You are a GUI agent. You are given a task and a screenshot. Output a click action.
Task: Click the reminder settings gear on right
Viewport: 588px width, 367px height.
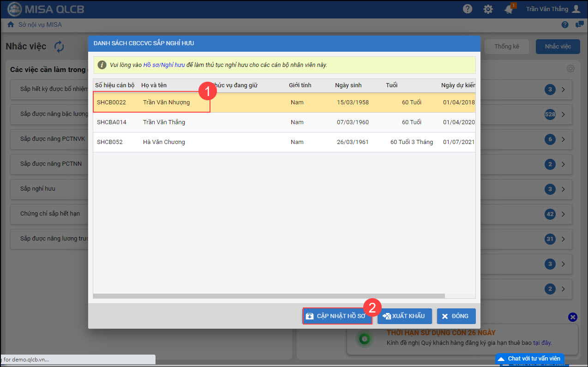pos(570,69)
